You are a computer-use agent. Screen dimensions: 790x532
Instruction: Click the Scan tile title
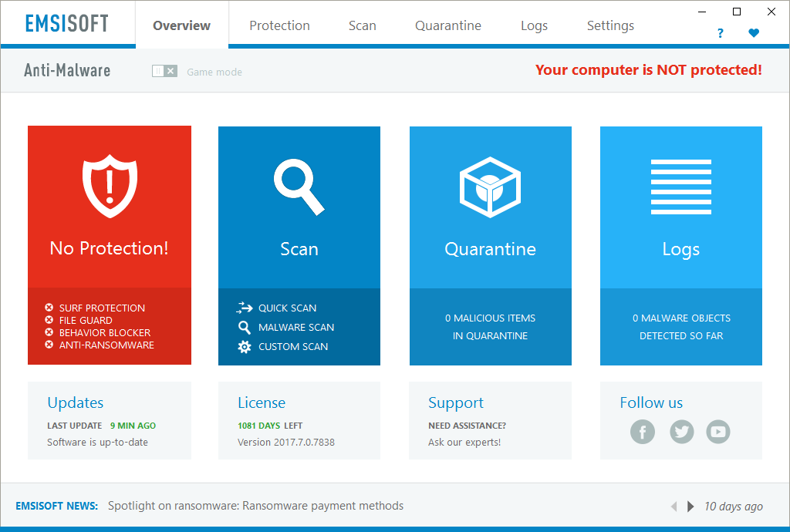click(x=299, y=249)
